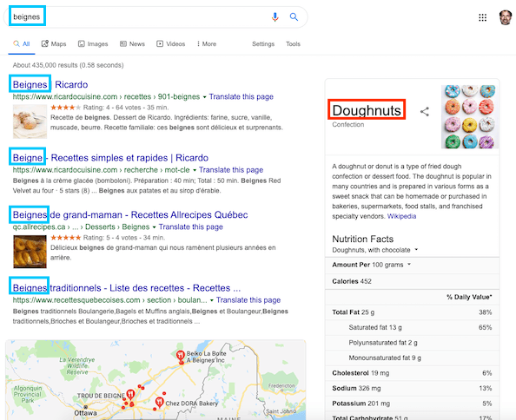The image size is (516, 420).
Task: Click the Cholesterol 19 mg row
Action: coord(412,373)
